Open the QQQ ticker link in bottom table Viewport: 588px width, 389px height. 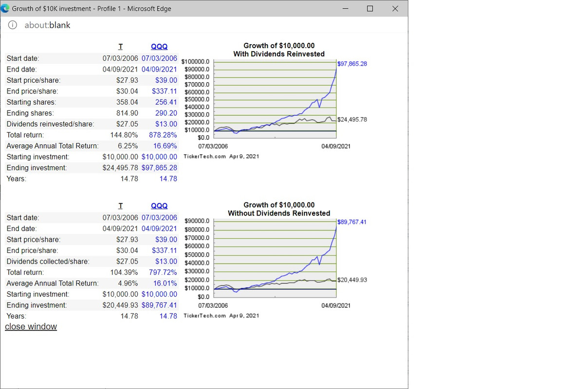click(x=159, y=206)
